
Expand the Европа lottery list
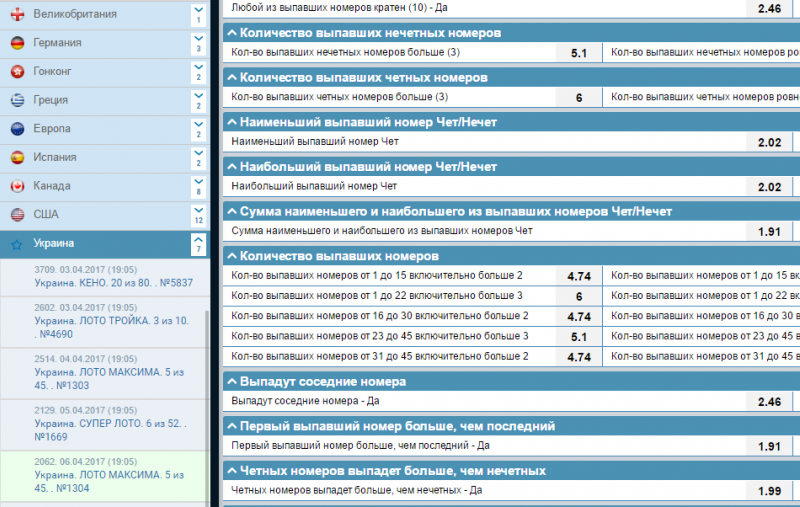coord(198,129)
